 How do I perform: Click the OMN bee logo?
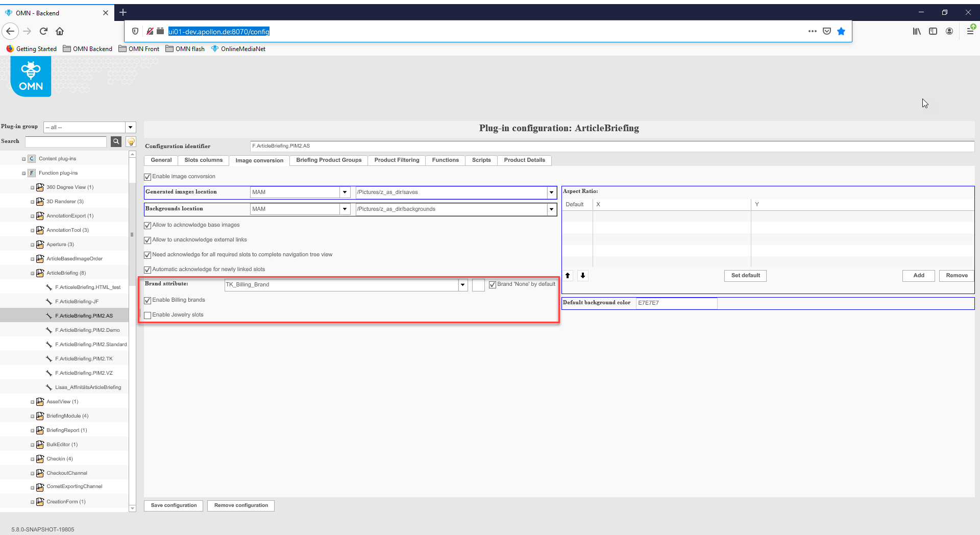click(30, 76)
